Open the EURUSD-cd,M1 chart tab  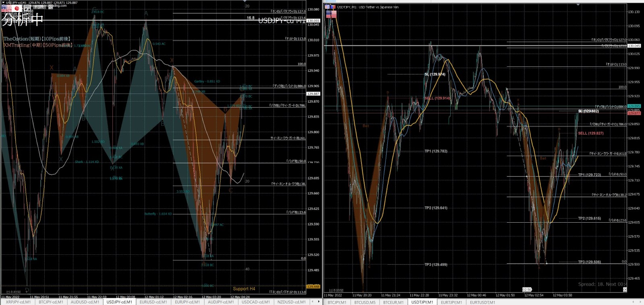[x=153, y=302]
